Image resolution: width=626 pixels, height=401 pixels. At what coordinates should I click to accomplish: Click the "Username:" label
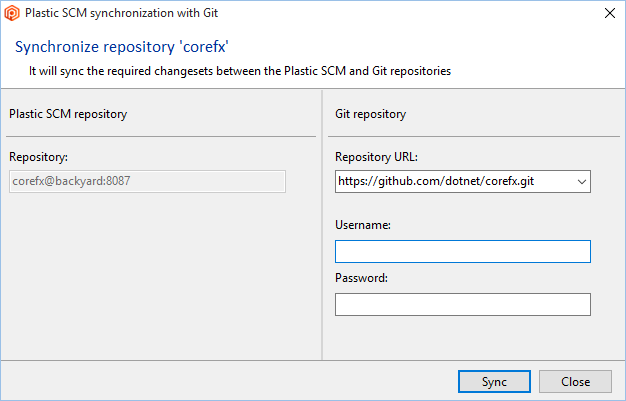click(362, 226)
